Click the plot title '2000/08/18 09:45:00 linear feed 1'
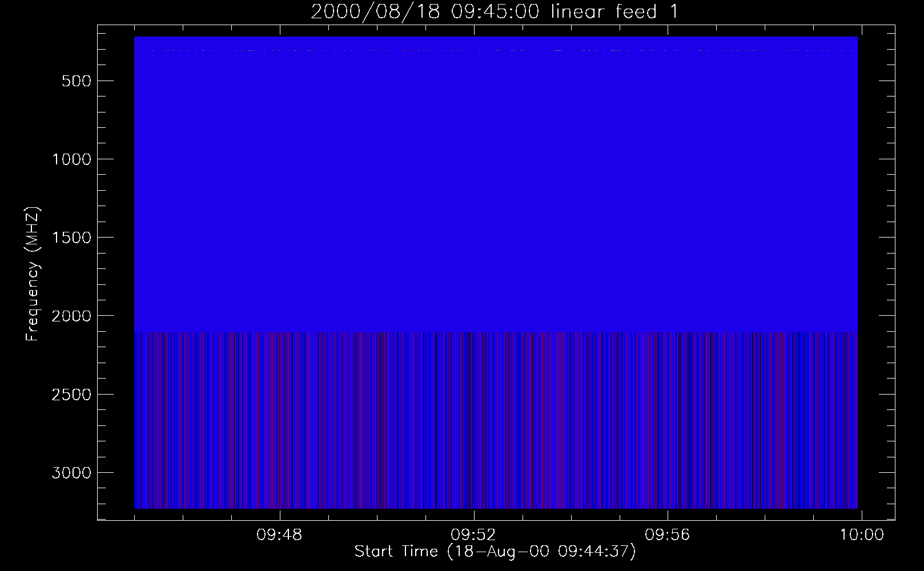This screenshot has width=924, height=571. coord(495,11)
